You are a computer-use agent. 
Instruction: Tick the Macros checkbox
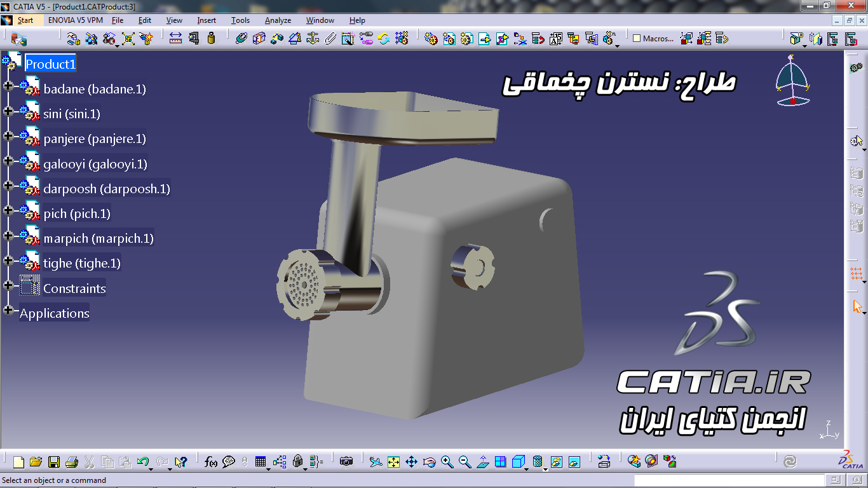637,39
